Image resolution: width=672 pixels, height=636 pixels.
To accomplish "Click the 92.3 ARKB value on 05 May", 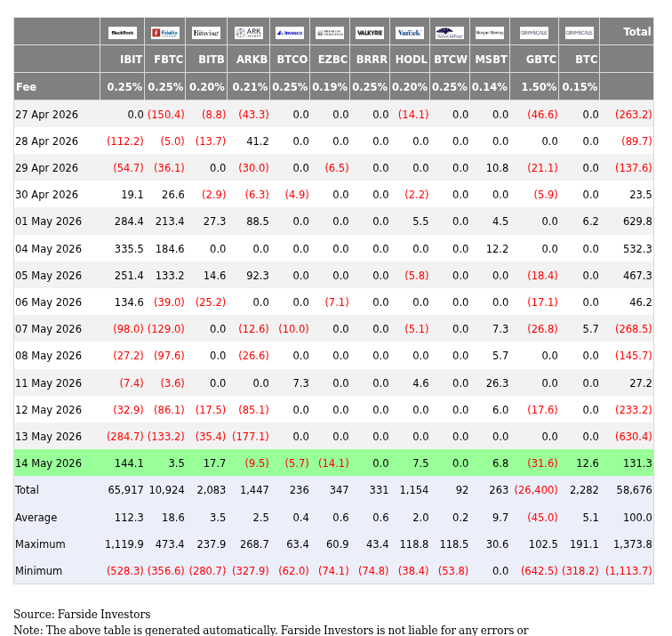I will pyautogui.click(x=258, y=276).
